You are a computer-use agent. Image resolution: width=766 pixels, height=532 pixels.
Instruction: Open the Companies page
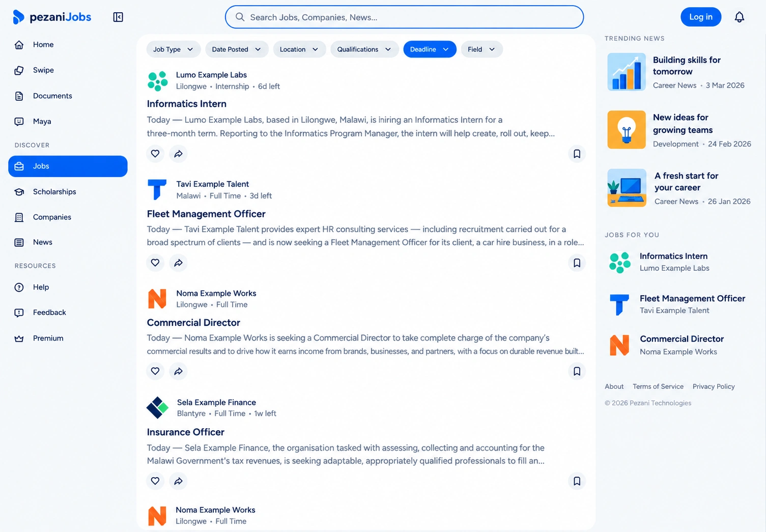[x=68, y=217]
